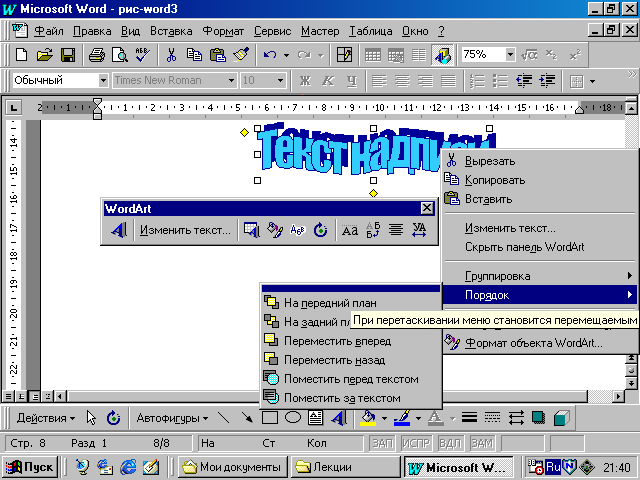This screenshot has height=480, width=640.
Task: Choose WordArt shape with the Abc icon
Action: (x=298, y=230)
